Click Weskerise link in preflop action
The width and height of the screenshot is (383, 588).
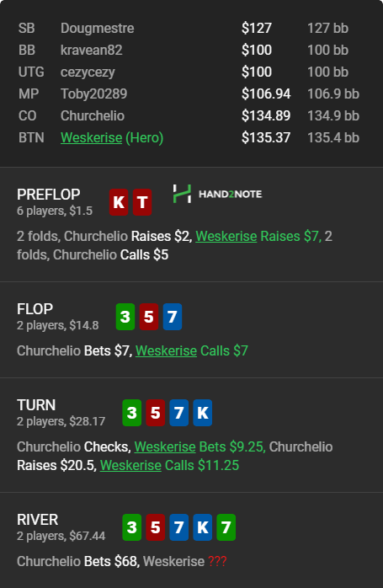(226, 236)
